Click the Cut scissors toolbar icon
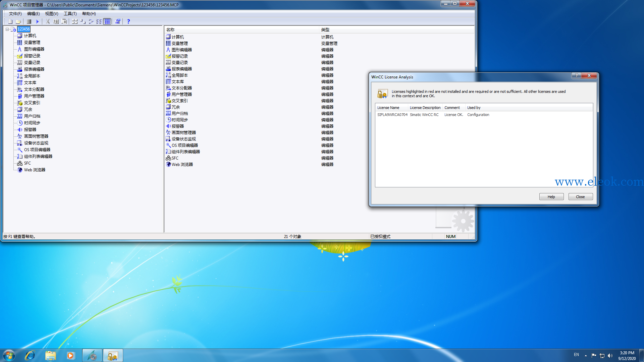 coord(48,21)
